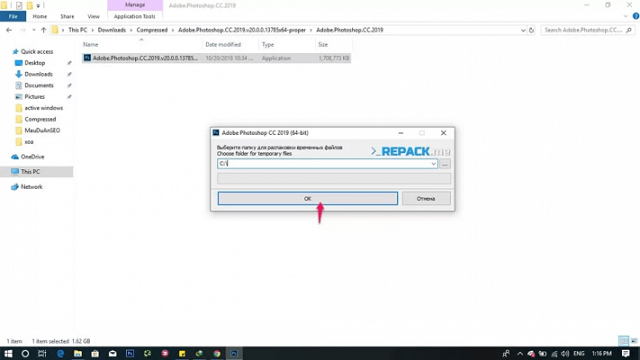Image resolution: width=640 pixels, height=360 pixels.
Task: Open the MauDuAnSEO folder in sidebar
Action: 42,130
